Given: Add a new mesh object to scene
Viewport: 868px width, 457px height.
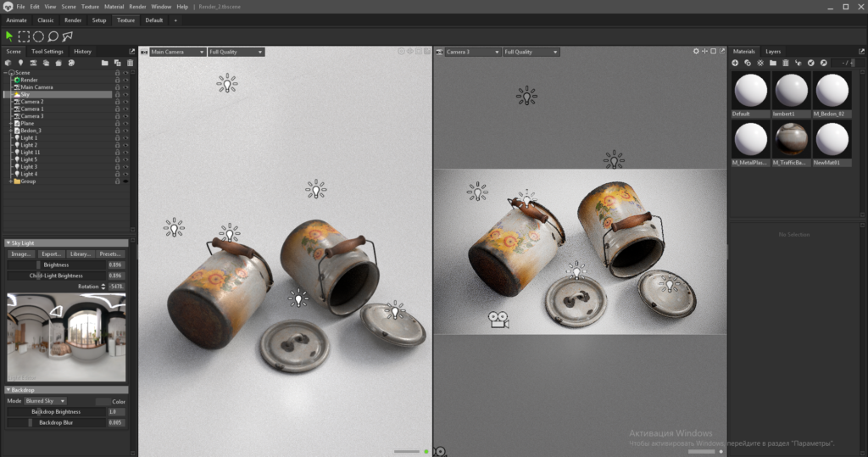Looking at the screenshot, I should click(x=8, y=63).
